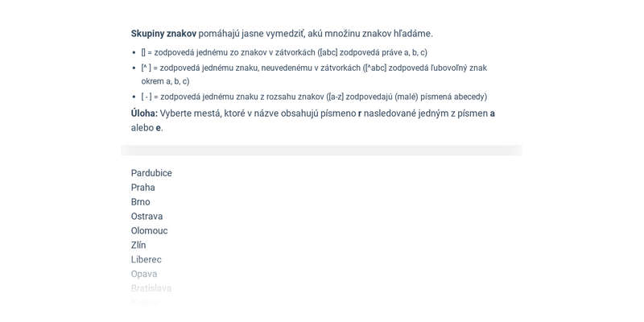Click the [abc] example bullet line

coord(284,52)
